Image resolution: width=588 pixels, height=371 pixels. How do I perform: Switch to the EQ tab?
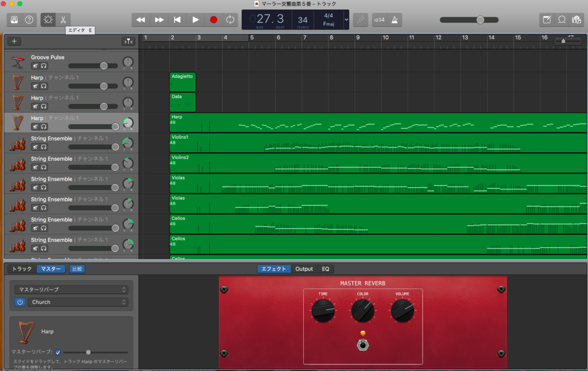326,269
